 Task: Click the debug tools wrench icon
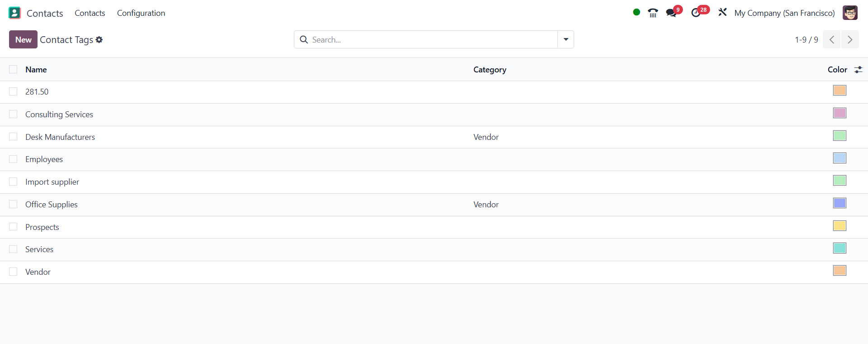(x=722, y=13)
